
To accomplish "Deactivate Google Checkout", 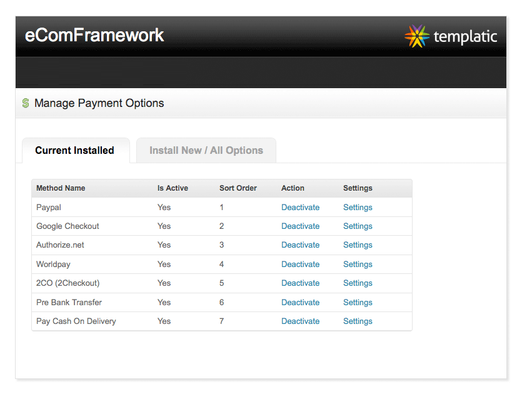I will (x=300, y=226).
